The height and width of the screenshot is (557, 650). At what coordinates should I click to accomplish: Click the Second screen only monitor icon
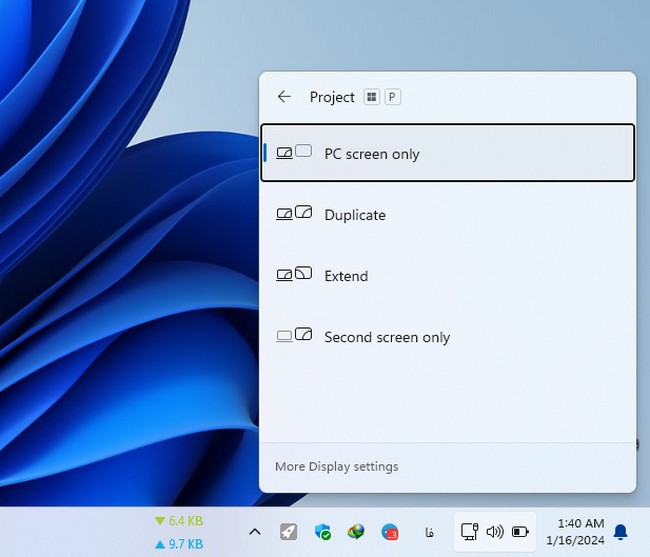[x=294, y=335]
